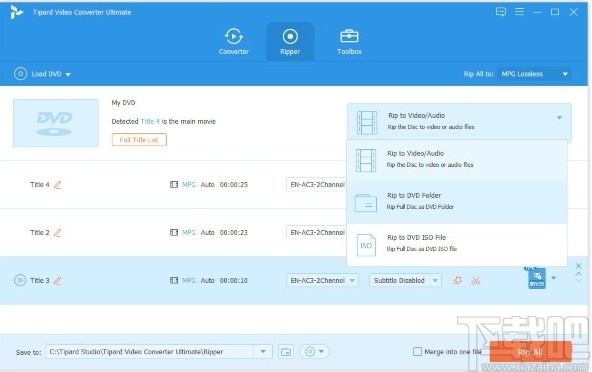Expand the Save to path dropdown
This screenshot has height=372, width=592.
pyautogui.click(x=263, y=352)
